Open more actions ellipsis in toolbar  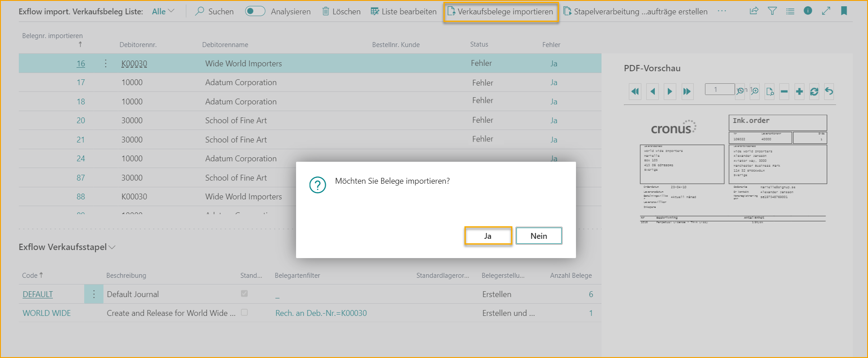(722, 11)
